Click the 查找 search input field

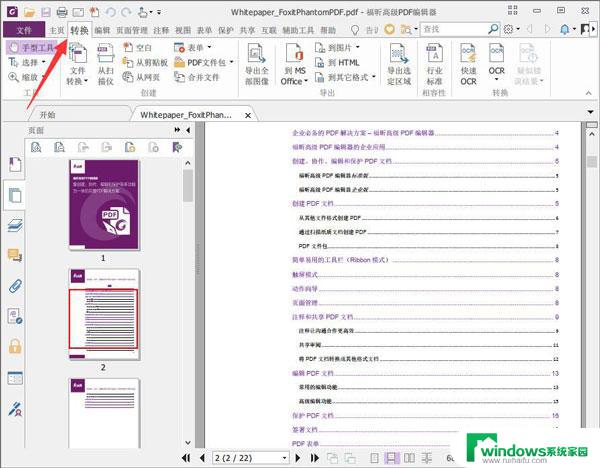[x=454, y=29]
